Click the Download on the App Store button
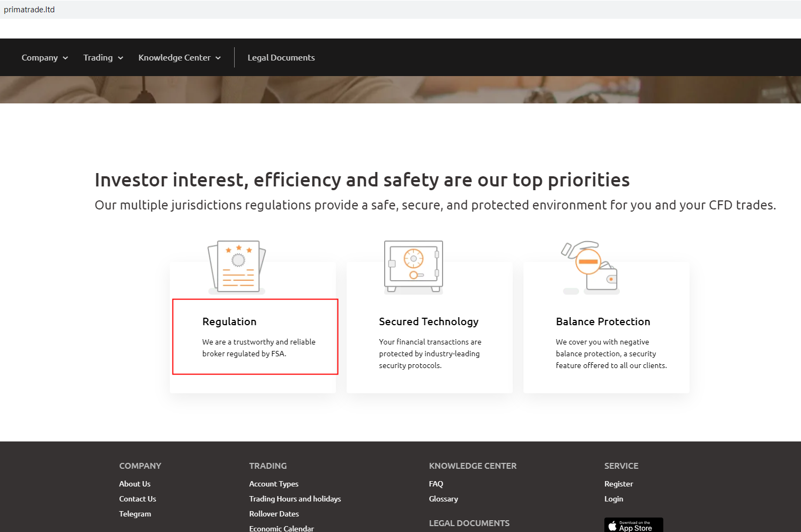This screenshot has width=801, height=532. tap(634, 525)
